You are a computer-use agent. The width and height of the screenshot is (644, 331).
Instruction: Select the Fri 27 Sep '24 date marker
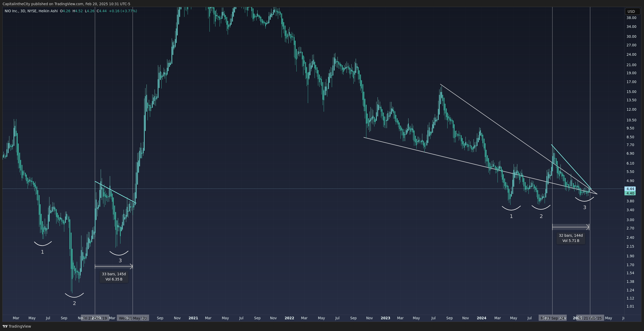552,318
